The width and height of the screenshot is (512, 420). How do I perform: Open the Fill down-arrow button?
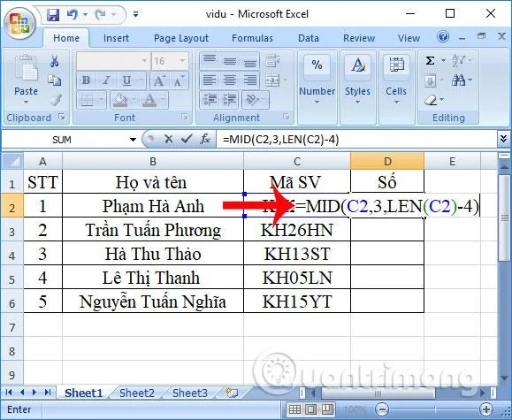(431, 80)
